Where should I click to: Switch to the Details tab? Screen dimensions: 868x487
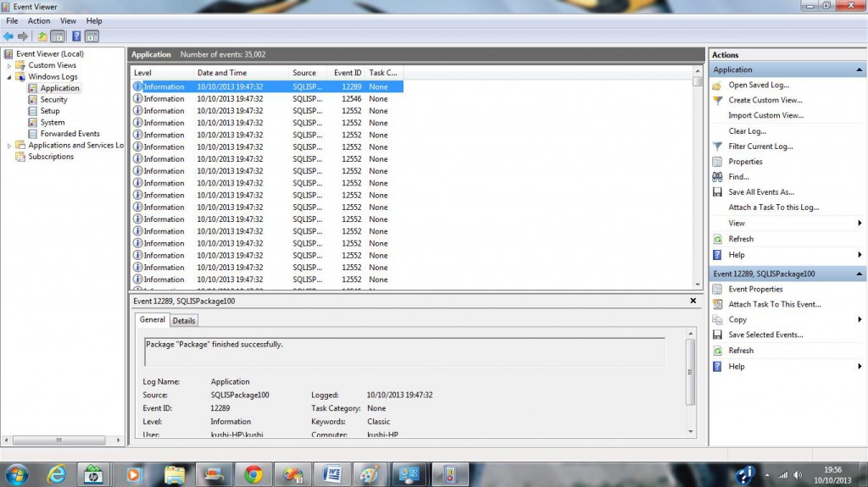click(184, 320)
